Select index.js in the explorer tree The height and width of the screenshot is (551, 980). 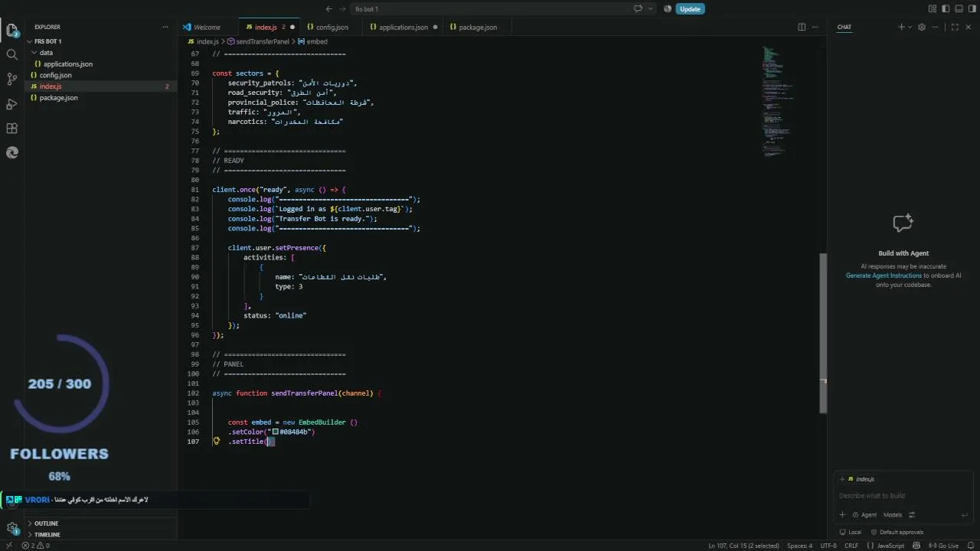pyautogui.click(x=100, y=86)
